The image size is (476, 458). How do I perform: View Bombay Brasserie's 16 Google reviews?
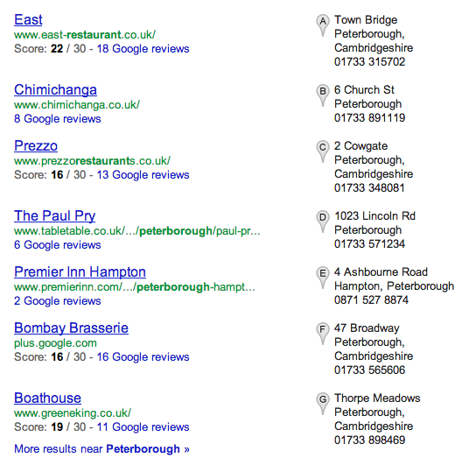(143, 356)
